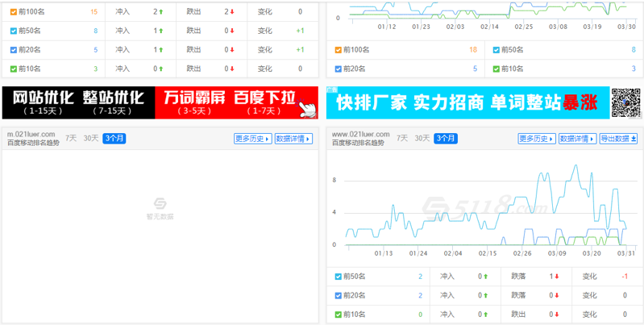Click the hand pointer icon on red banner
Screen dimensions: 644x325
307,107
